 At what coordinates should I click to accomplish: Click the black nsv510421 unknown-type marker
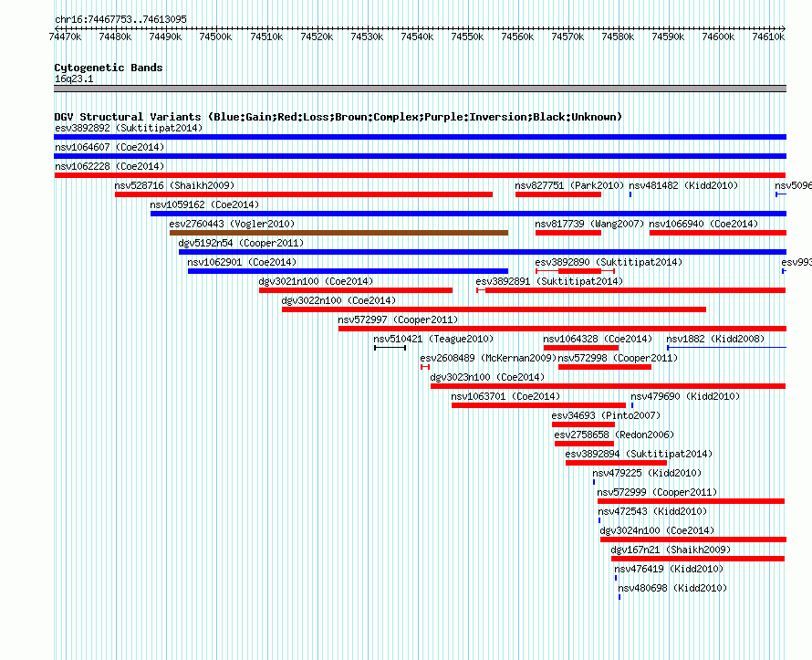point(390,348)
